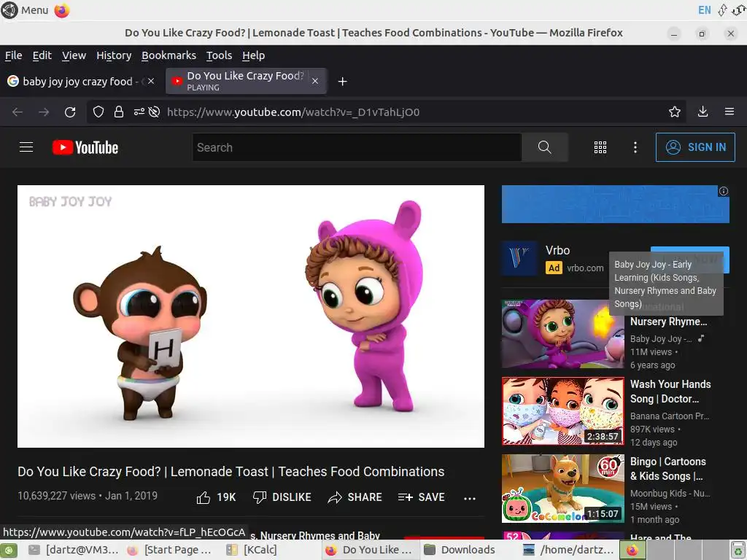Viewport: 747px width, 560px height.
Task: Open more actions ellipsis under video
Action: pyautogui.click(x=470, y=498)
